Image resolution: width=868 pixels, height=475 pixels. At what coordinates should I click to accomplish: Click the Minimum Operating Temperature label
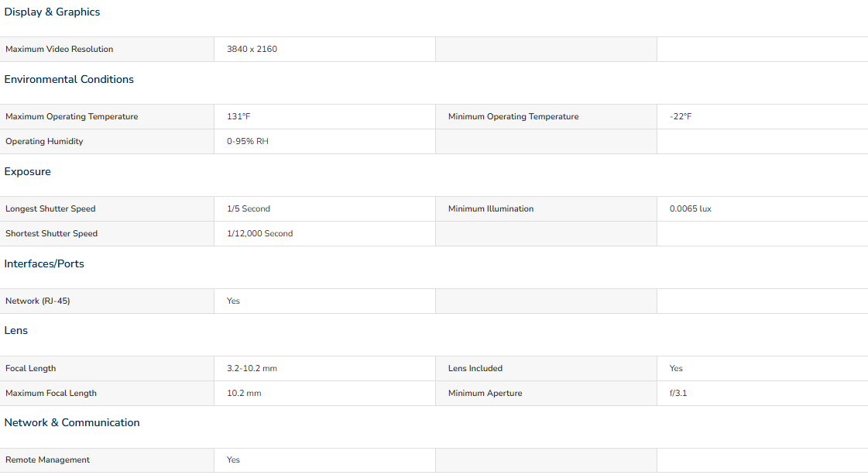pyautogui.click(x=513, y=116)
